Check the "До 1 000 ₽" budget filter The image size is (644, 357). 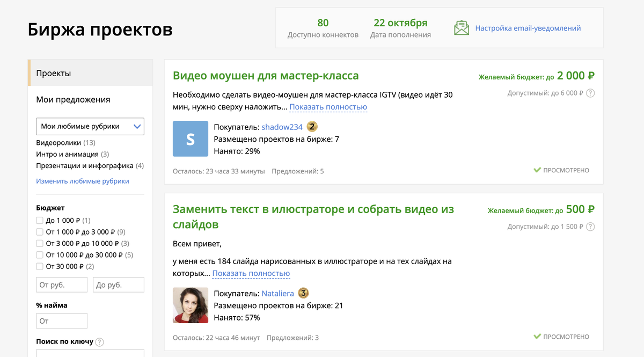pos(40,220)
